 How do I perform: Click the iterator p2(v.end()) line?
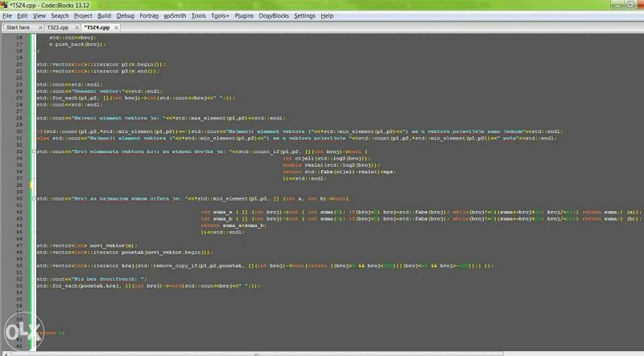coord(97,71)
